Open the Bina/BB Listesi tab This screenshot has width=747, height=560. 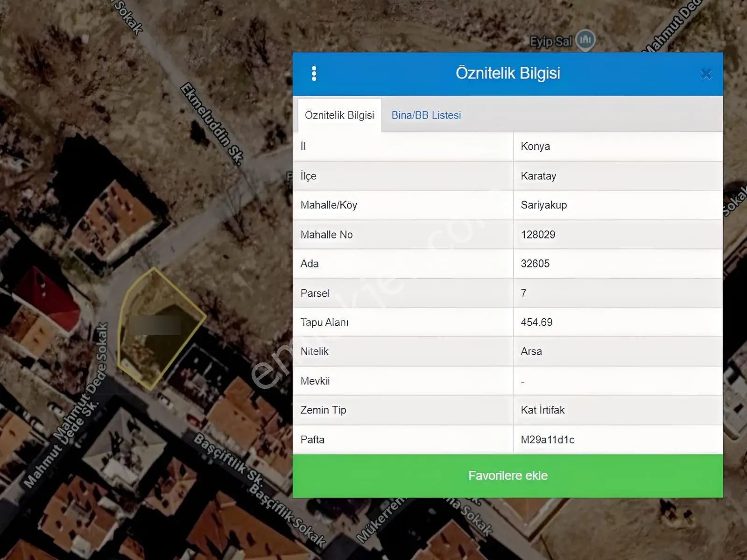pos(426,115)
